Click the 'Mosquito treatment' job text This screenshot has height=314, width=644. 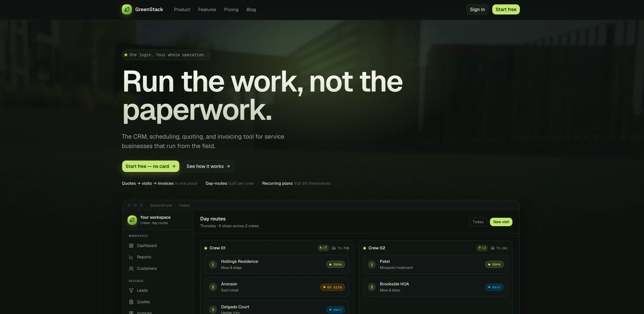pos(396,268)
